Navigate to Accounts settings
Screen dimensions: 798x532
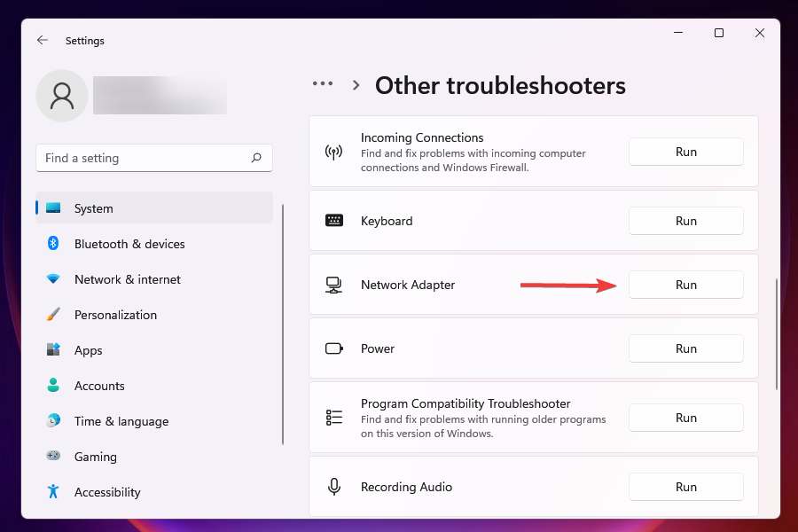[x=154, y=386]
